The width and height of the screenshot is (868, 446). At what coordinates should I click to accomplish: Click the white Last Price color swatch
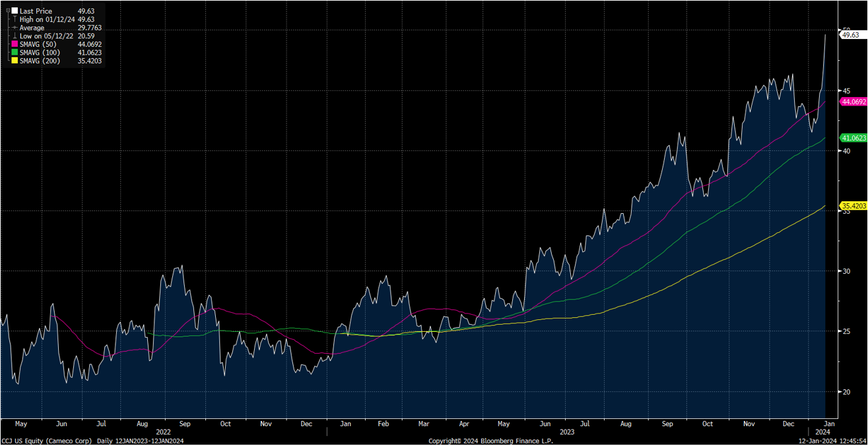(x=15, y=11)
